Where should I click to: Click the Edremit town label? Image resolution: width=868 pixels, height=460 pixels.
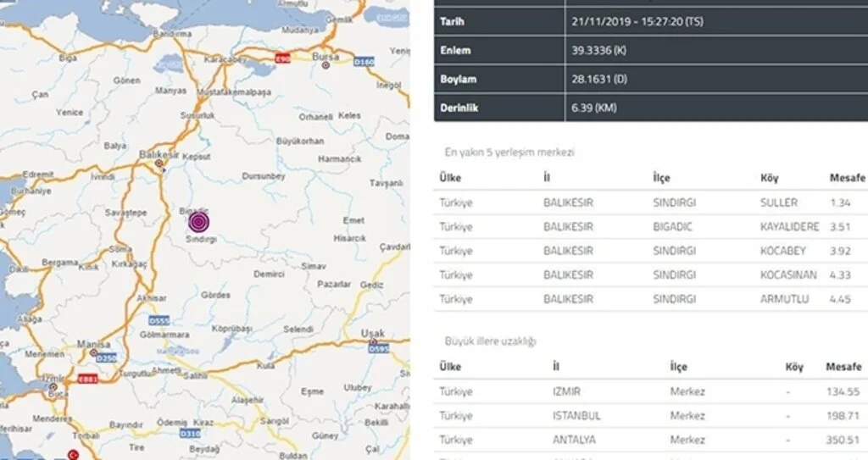pos(38,175)
